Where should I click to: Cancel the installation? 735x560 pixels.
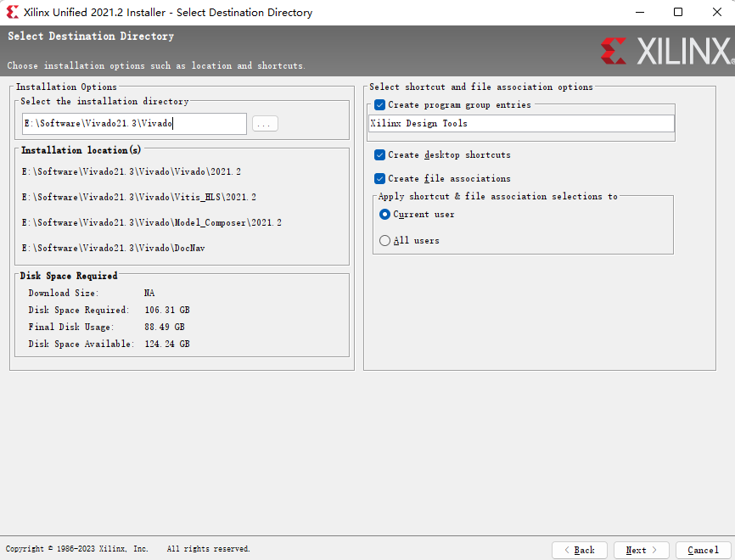point(703,550)
